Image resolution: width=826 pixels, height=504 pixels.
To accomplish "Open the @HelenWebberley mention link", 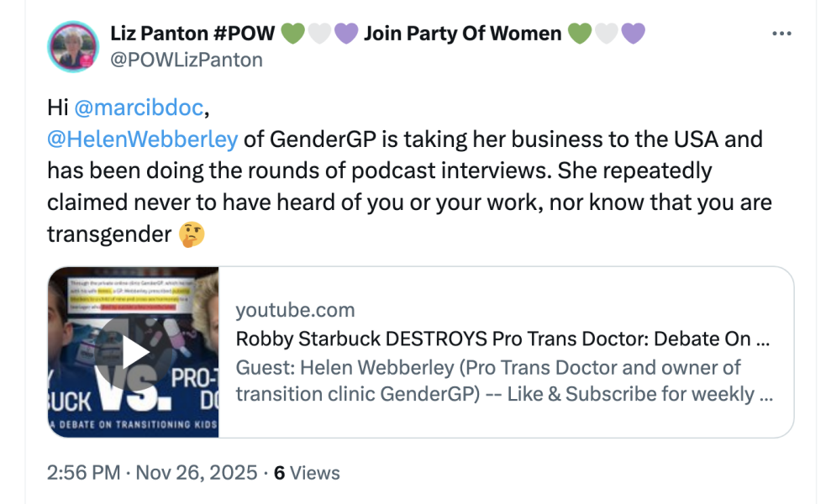I will pyautogui.click(x=143, y=139).
